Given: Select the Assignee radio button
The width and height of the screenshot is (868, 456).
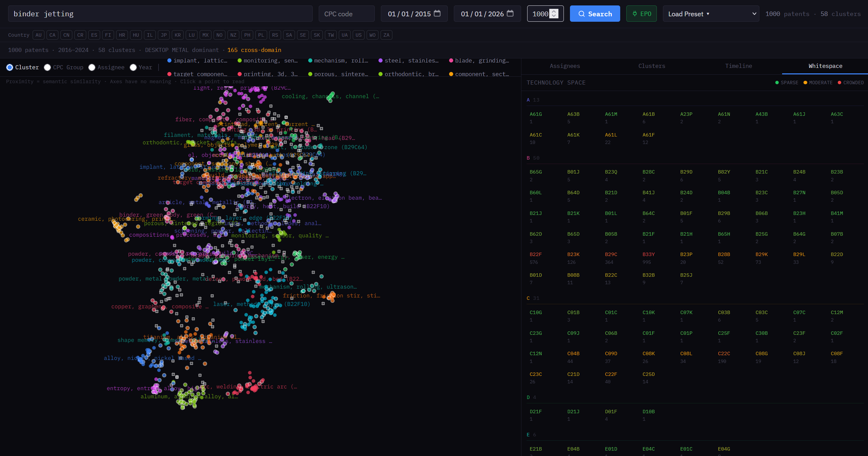Looking at the screenshot, I should (x=92, y=67).
